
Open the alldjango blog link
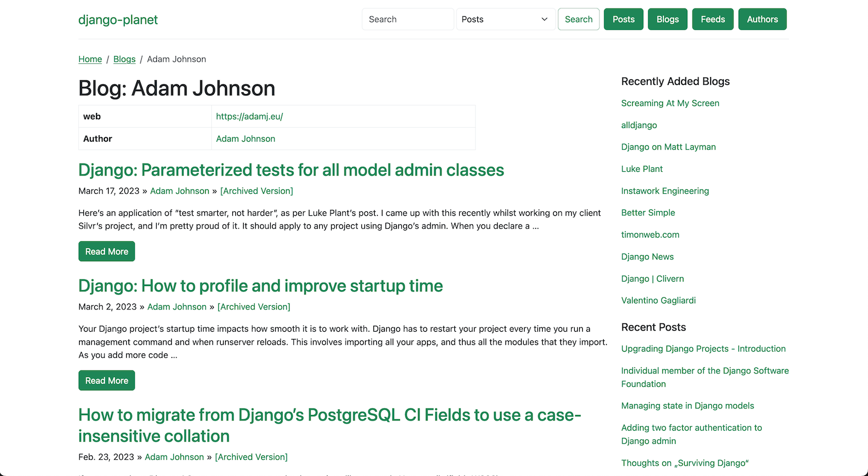(639, 125)
